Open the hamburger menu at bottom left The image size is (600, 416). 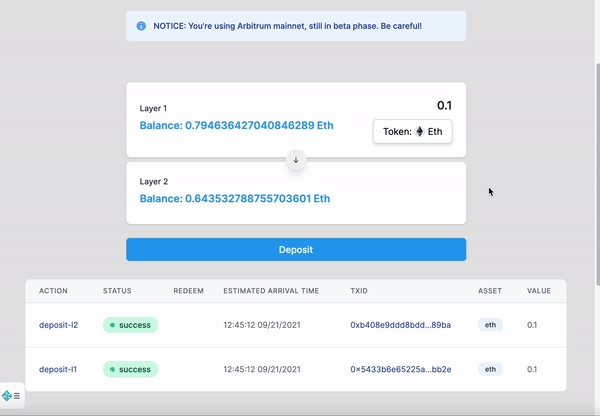(17, 396)
